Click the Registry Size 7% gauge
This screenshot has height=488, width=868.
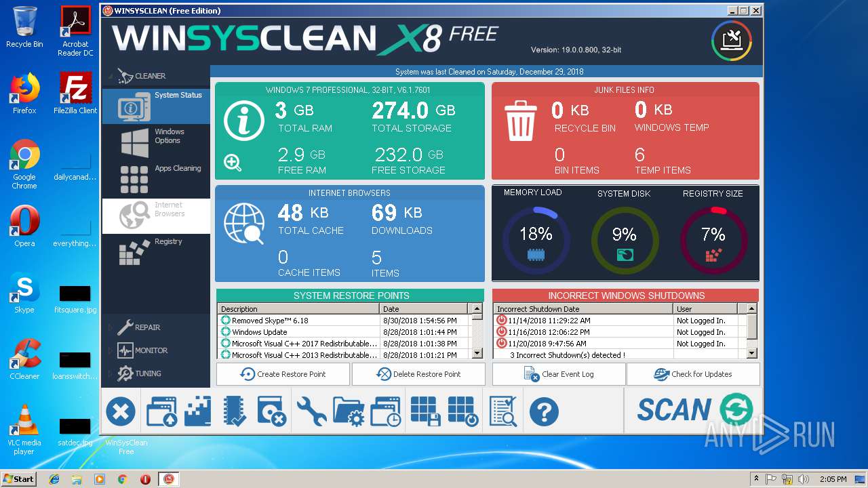click(x=713, y=240)
